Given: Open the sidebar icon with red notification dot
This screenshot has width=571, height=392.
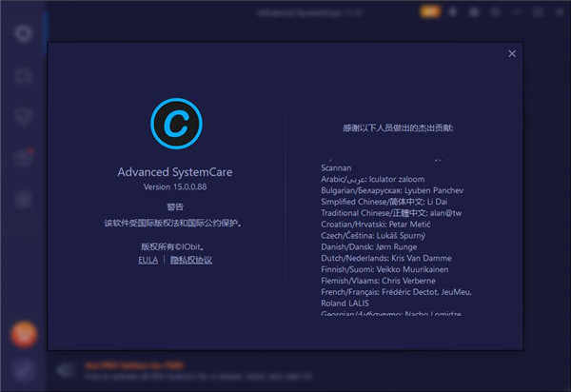Looking at the screenshot, I should click(x=24, y=158).
